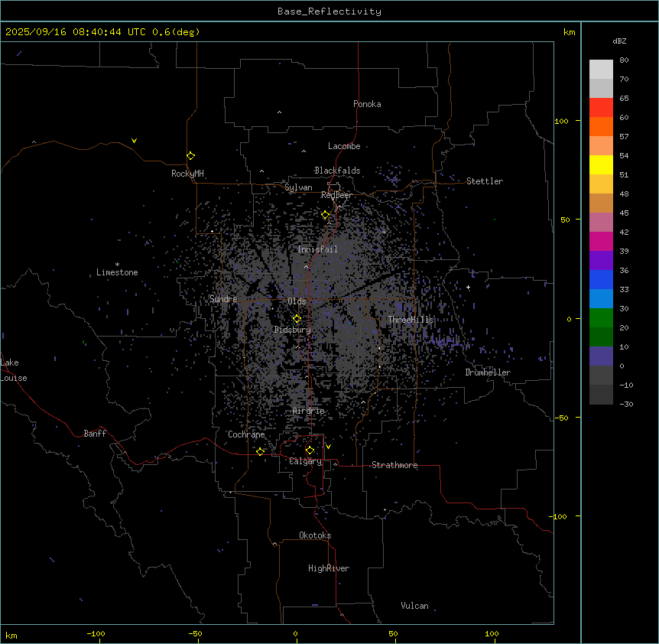Click the Ponoka city label

(x=367, y=104)
